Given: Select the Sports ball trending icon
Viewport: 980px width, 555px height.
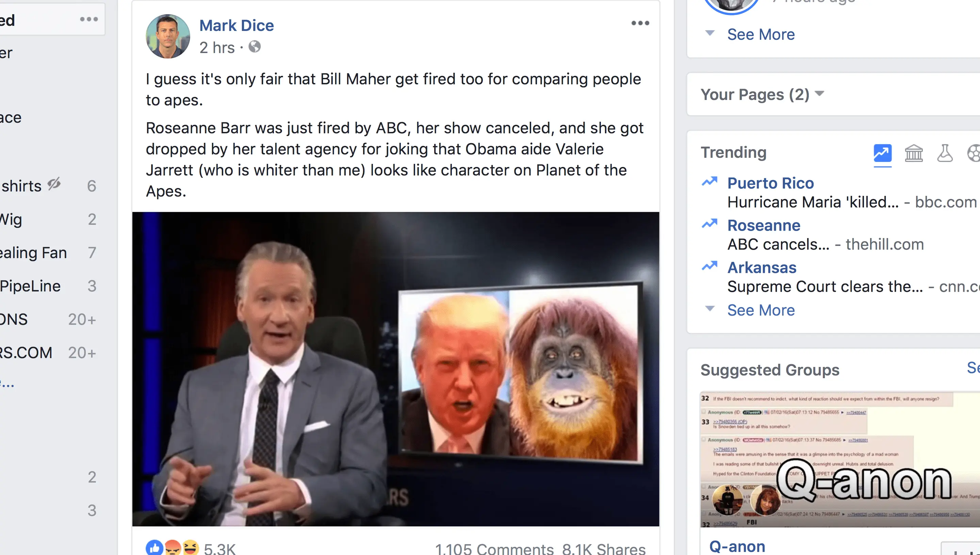Looking at the screenshot, I should pos(974,153).
